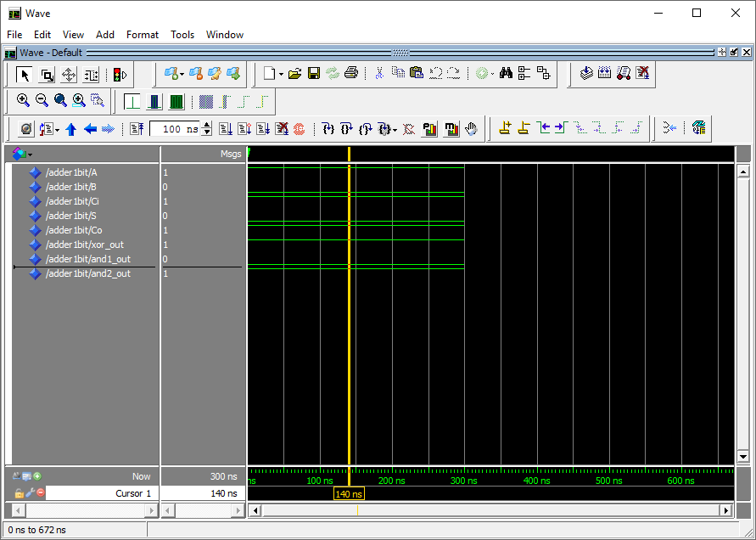Click the Continue Run icon

point(244,129)
